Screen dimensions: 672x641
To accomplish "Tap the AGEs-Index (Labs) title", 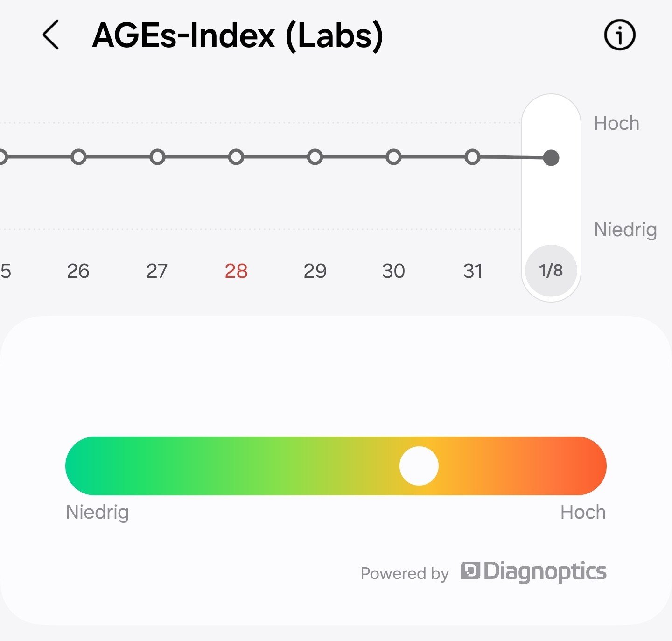I will tap(238, 35).
